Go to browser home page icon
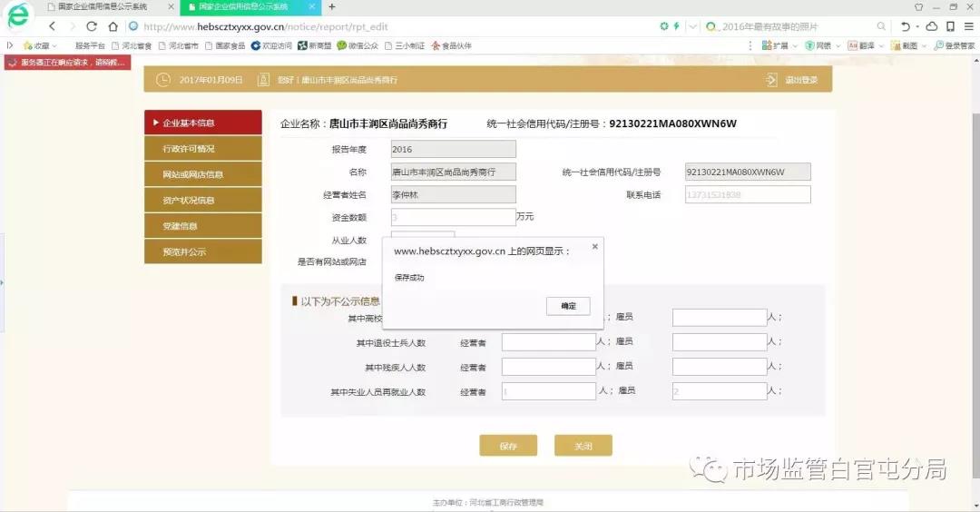Viewport: 980px width, 512px height. [113, 26]
